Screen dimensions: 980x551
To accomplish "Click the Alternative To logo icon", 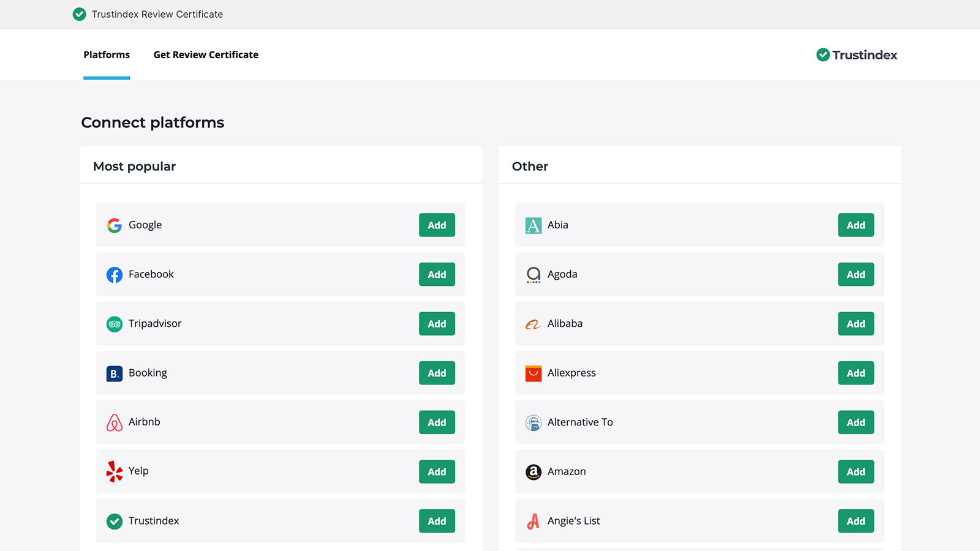I will [x=533, y=422].
